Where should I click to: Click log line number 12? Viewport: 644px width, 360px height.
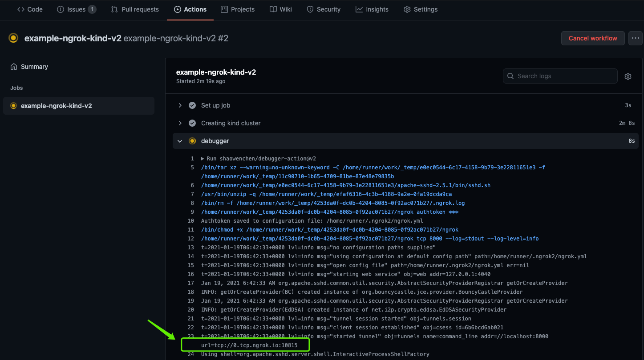point(191,239)
